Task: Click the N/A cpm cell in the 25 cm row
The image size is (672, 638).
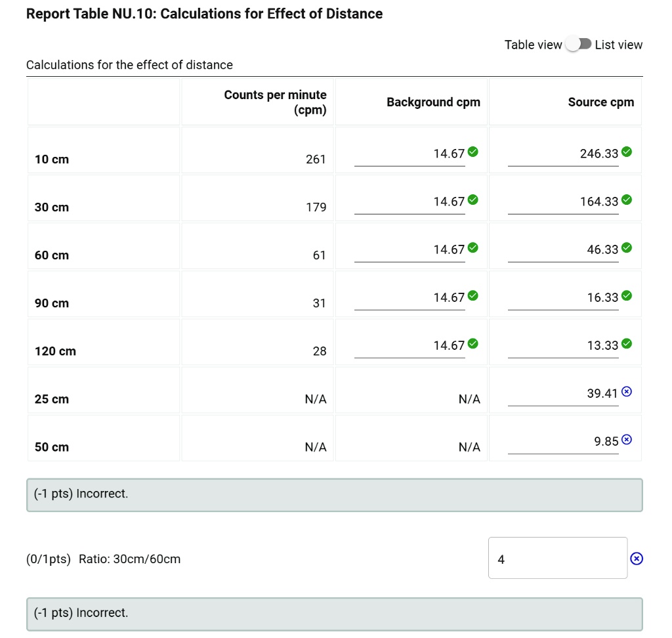Action: pyautogui.click(x=316, y=399)
